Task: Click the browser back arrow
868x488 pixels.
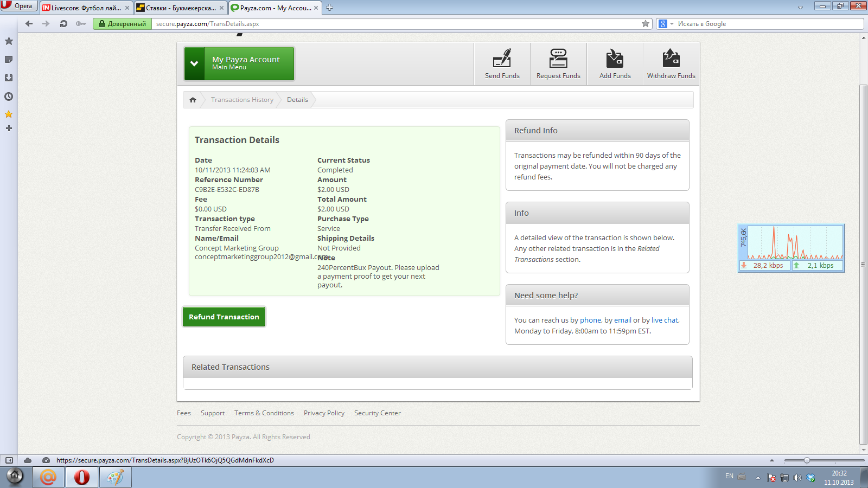Action: pyautogui.click(x=29, y=24)
